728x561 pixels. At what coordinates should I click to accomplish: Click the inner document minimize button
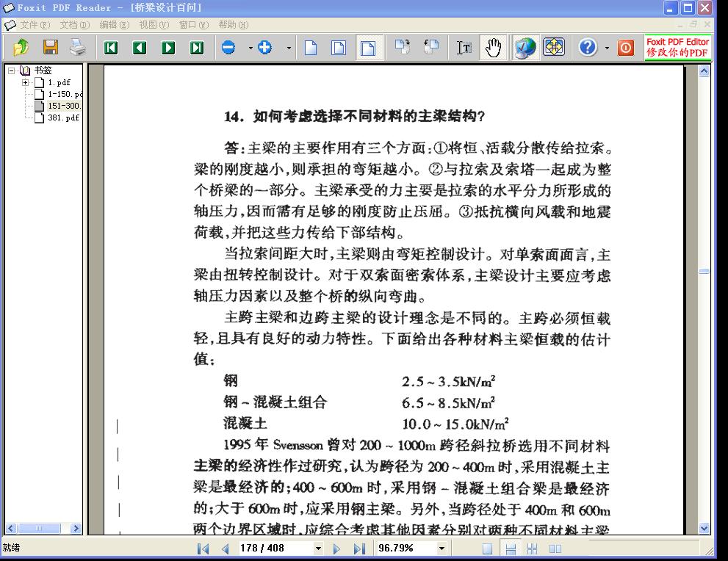(680, 24)
